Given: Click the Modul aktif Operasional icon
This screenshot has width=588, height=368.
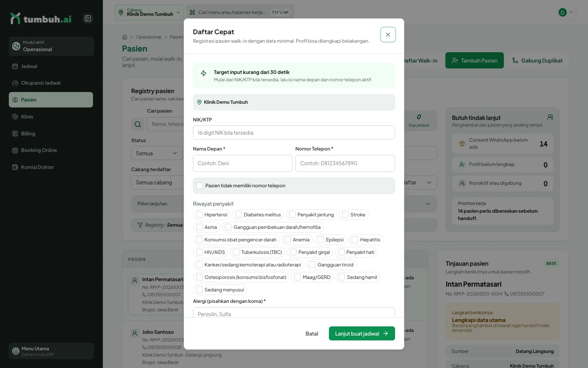Looking at the screenshot, I should pos(16,46).
